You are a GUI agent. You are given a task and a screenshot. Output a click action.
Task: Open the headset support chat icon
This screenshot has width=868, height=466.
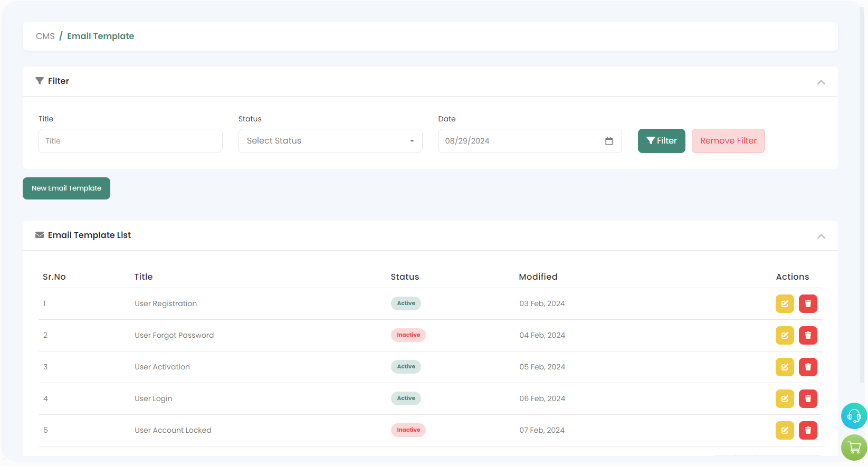click(854, 416)
